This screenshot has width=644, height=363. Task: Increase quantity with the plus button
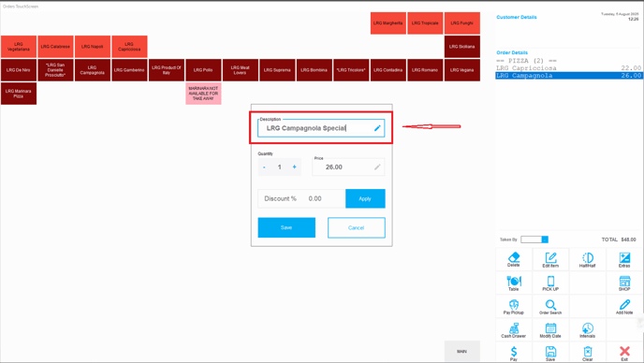click(295, 167)
